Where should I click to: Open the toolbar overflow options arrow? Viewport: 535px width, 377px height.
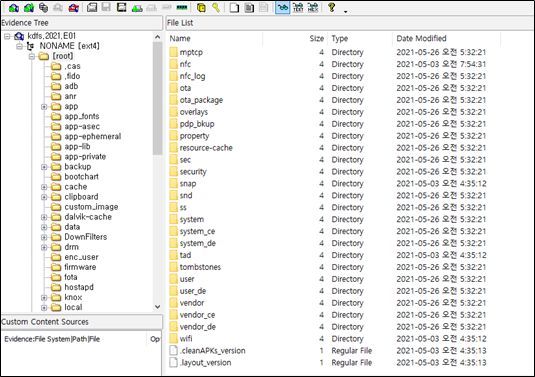coord(345,11)
